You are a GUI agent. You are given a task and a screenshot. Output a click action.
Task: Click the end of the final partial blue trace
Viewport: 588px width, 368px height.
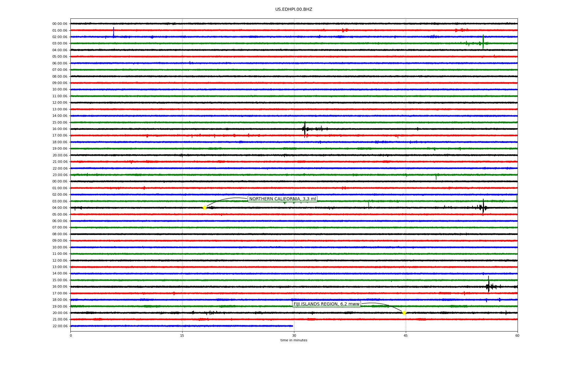click(x=292, y=326)
